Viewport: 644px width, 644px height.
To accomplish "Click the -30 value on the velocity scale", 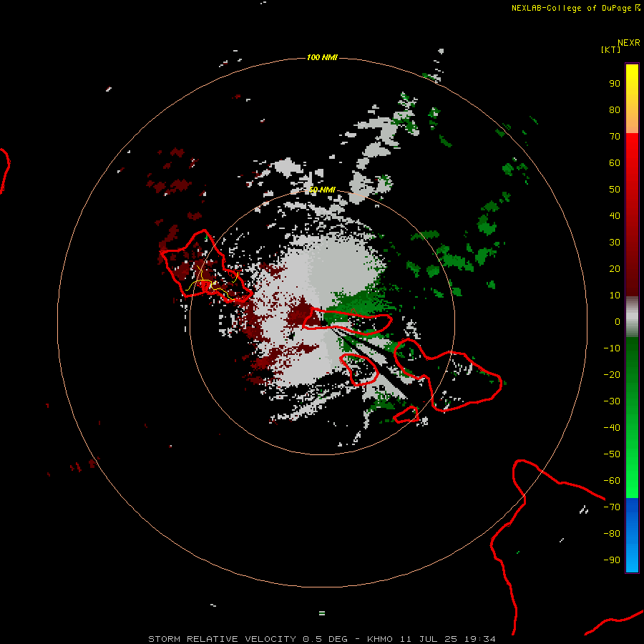I will click(612, 401).
